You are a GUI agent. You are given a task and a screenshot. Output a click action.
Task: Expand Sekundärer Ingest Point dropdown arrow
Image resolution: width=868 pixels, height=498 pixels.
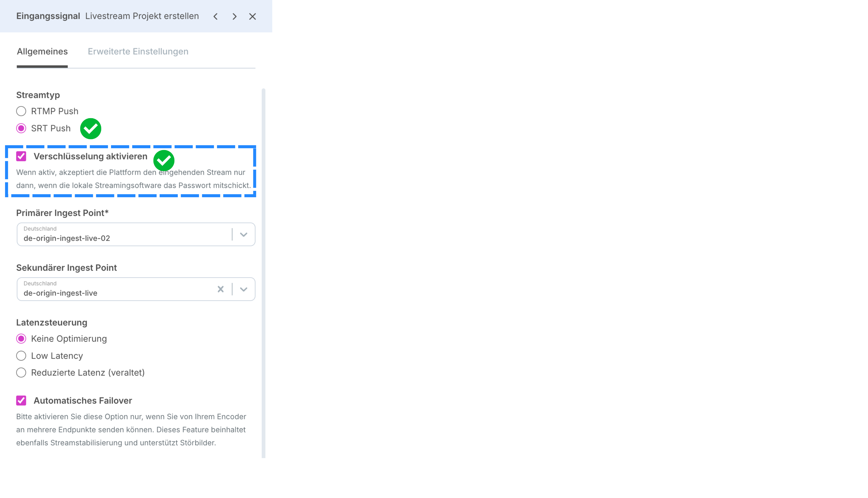click(x=244, y=289)
